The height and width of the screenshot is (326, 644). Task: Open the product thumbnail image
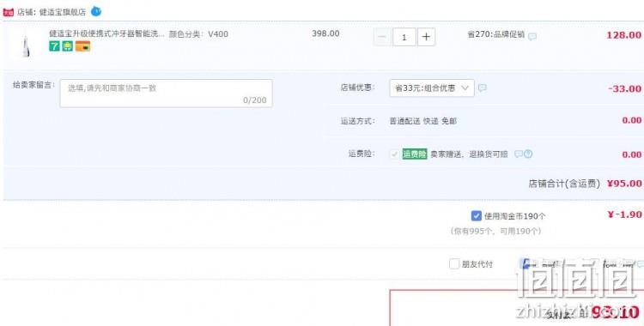(26, 46)
